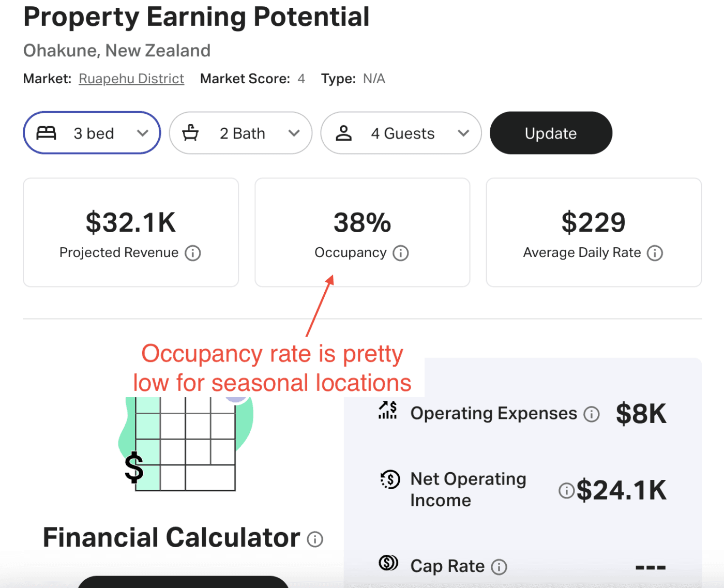Click the person icon in guests selector
724x588 pixels.
343,133
